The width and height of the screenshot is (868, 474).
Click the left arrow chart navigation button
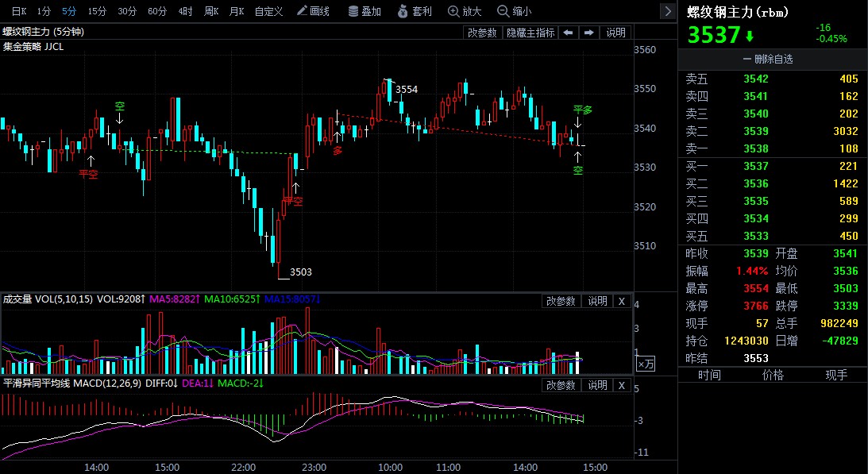click(568, 33)
